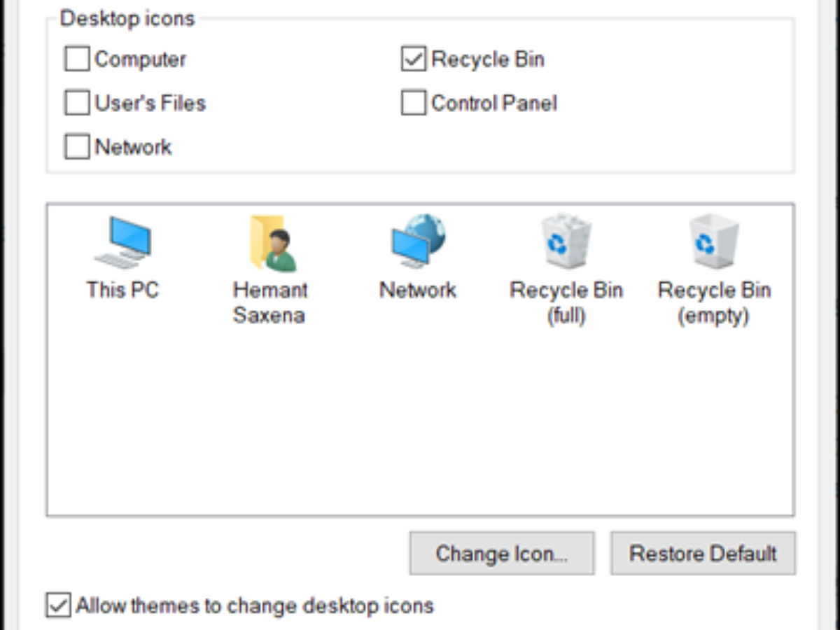Select the full Recycle Bin icon
Viewport: 840px width, 630px height.
click(x=566, y=242)
